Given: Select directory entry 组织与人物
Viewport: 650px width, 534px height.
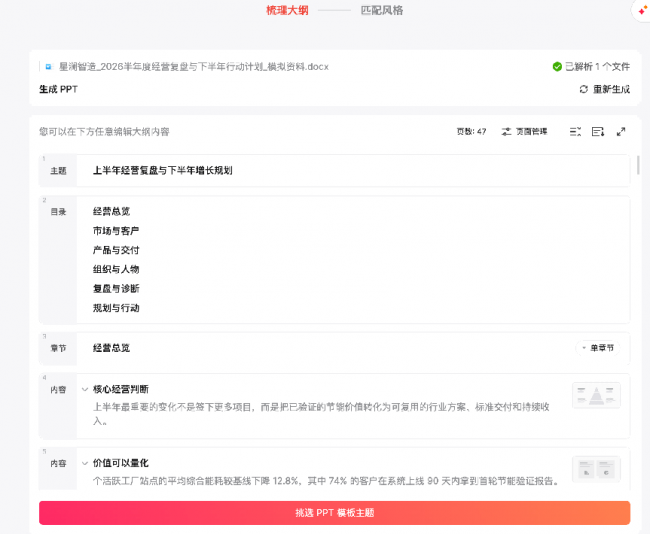Looking at the screenshot, I should [x=116, y=269].
